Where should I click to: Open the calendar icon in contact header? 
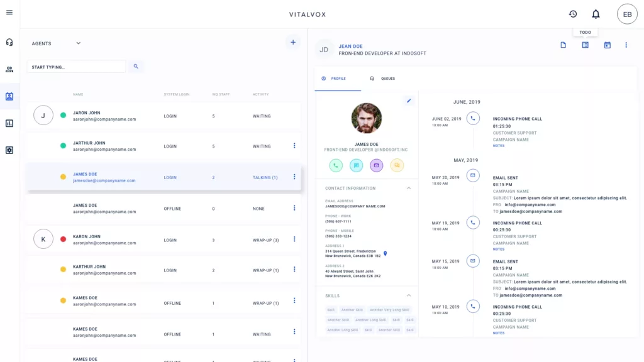(607, 45)
